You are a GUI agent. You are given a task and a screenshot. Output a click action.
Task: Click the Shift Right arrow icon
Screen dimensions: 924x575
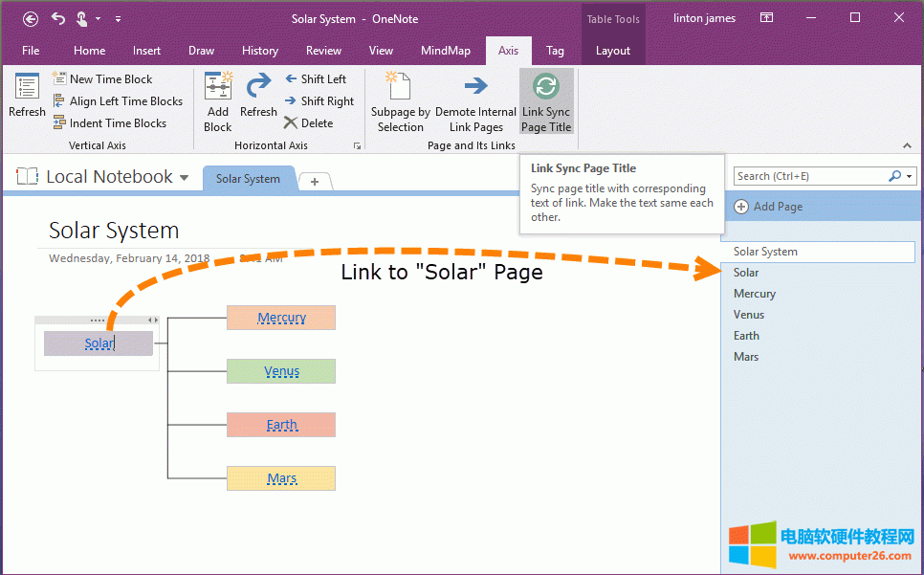[x=292, y=100]
